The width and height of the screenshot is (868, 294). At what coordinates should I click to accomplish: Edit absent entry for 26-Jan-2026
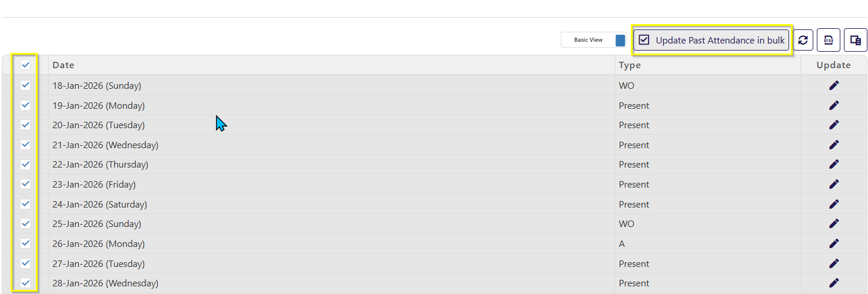(834, 244)
